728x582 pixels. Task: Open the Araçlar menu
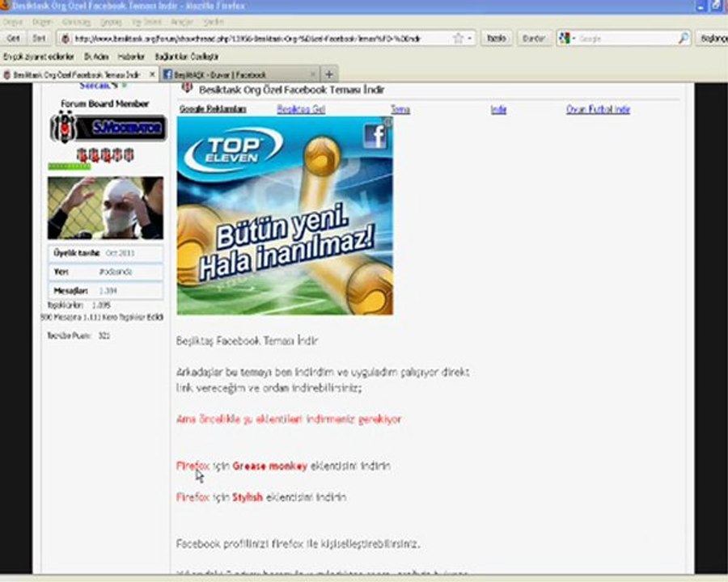click(x=182, y=22)
